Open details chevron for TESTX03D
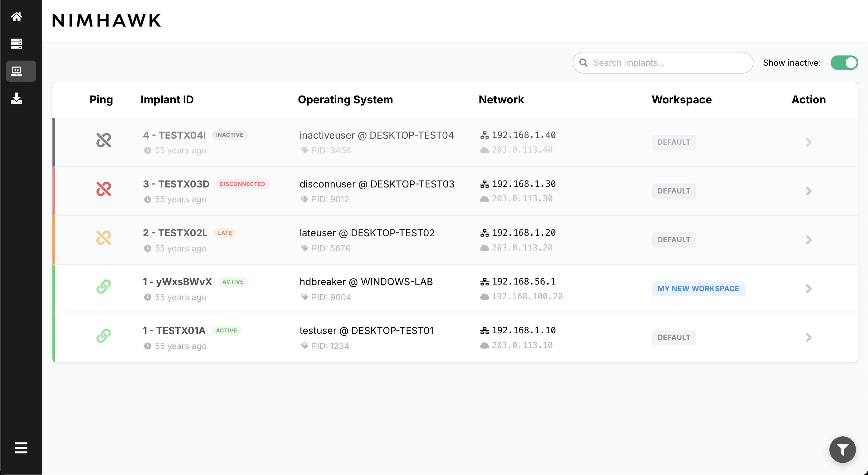The width and height of the screenshot is (868, 475). 809,191
